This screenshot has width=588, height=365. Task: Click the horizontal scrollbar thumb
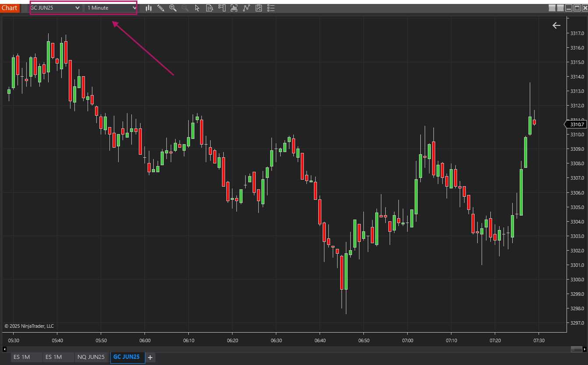[577, 349]
